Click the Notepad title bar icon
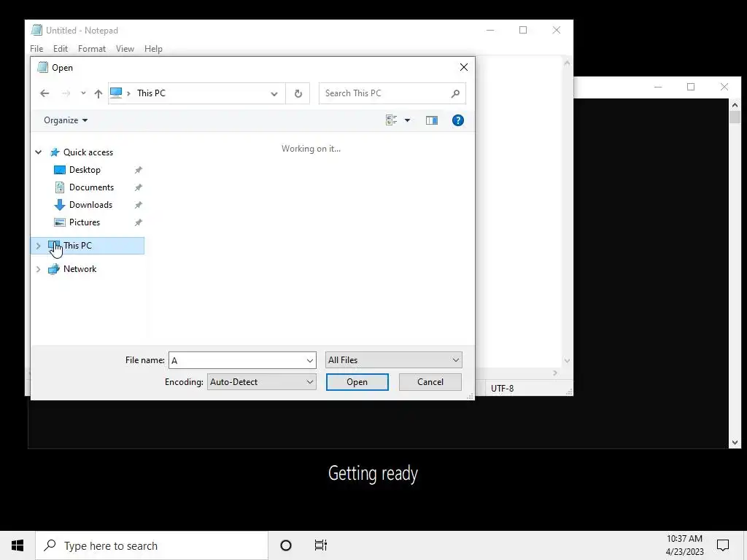 coord(36,30)
